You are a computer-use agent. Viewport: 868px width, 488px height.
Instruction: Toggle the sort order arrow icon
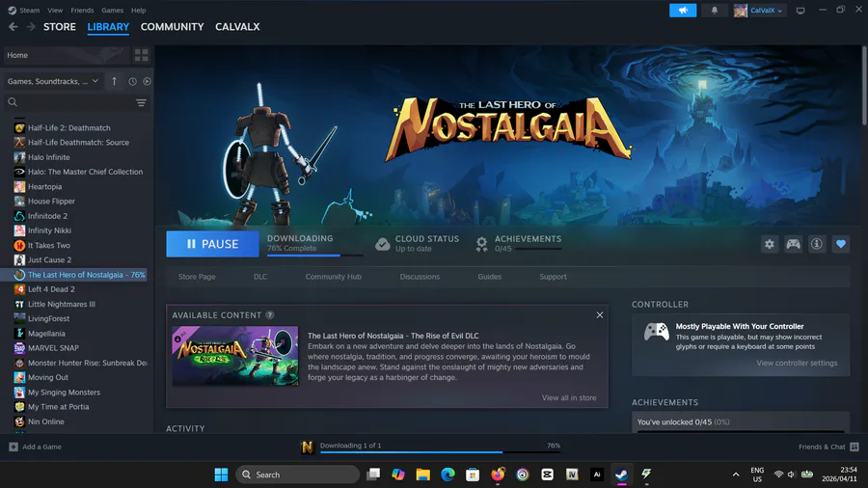click(114, 81)
